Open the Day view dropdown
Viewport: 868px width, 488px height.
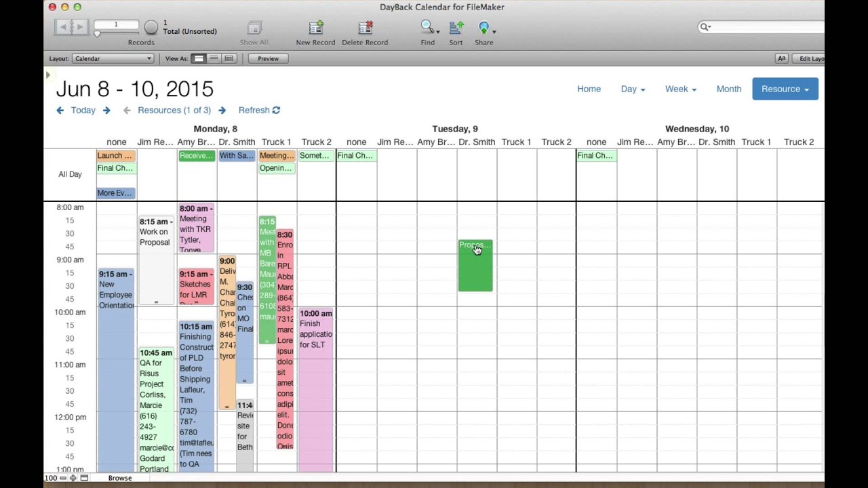pyautogui.click(x=633, y=89)
